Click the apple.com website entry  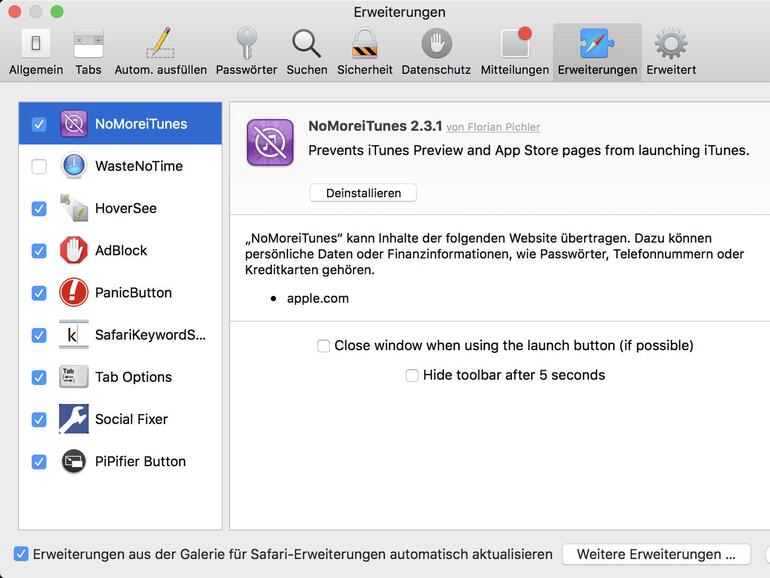pyautogui.click(x=317, y=299)
